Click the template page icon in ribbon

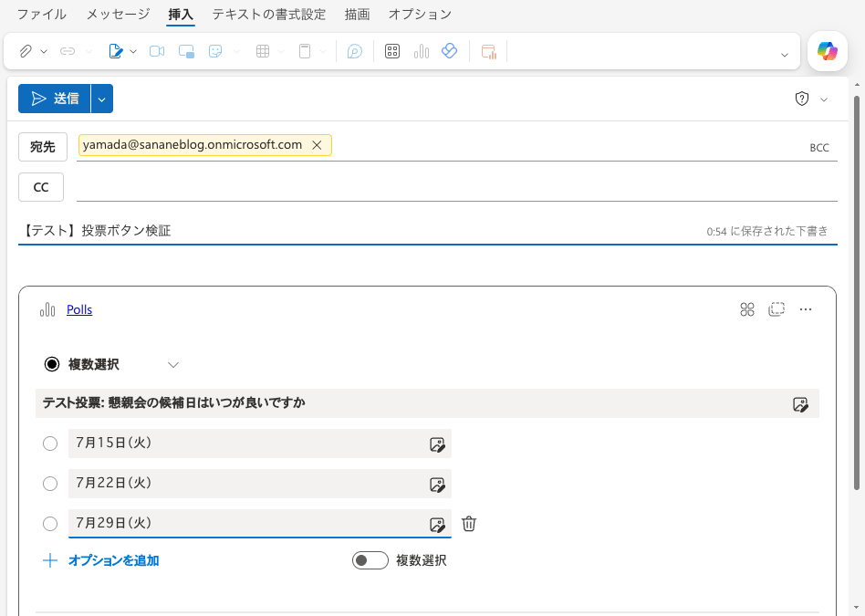pos(305,51)
